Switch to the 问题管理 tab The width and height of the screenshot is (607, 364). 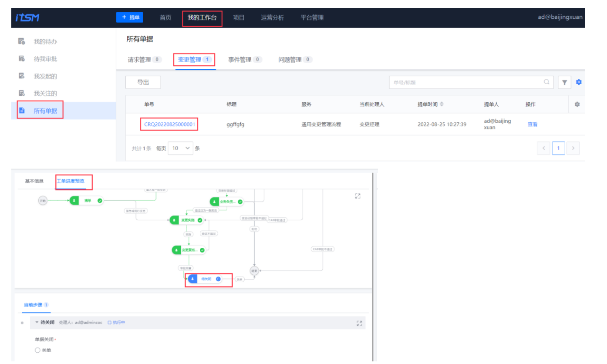pyautogui.click(x=295, y=60)
